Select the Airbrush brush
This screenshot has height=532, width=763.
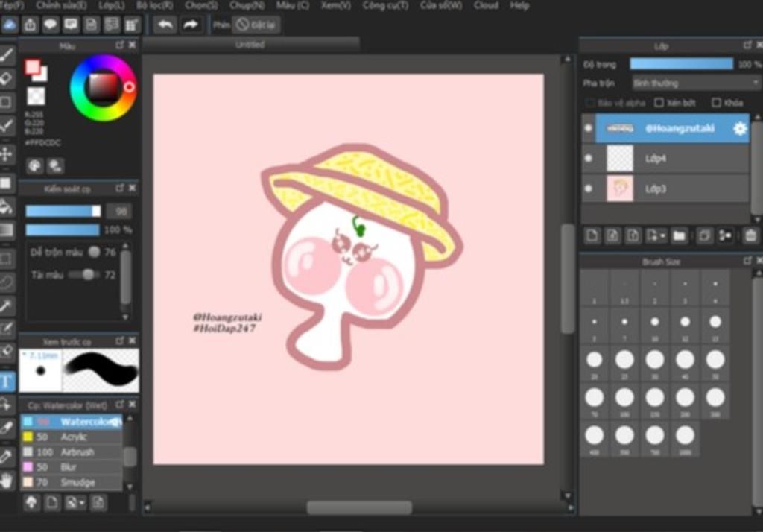pyautogui.click(x=71, y=452)
